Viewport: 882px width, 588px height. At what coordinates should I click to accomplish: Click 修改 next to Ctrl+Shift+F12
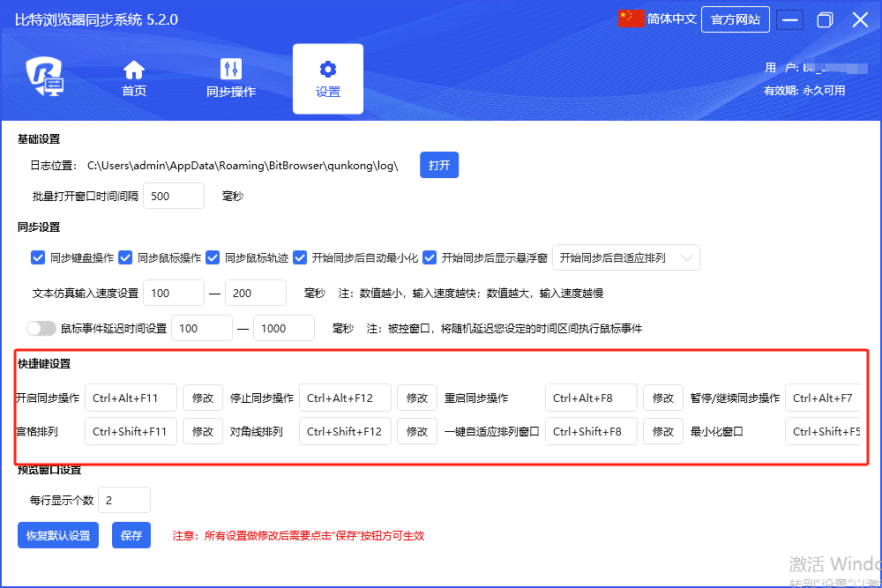(x=416, y=431)
